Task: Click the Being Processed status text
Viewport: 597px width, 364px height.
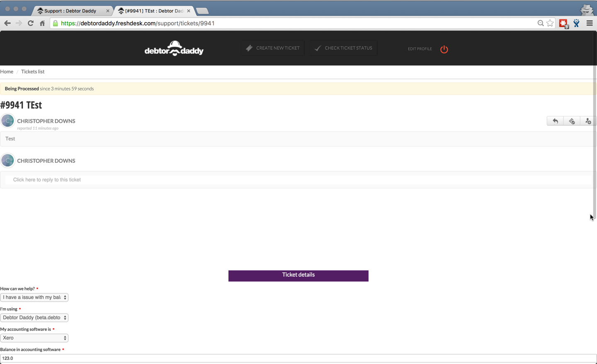Action: 22,89
